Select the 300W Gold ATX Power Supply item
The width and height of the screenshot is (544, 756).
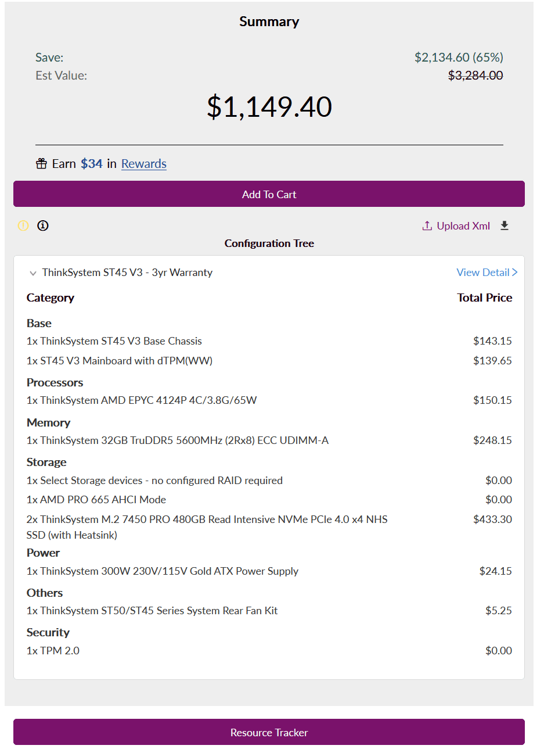[163, 571]
